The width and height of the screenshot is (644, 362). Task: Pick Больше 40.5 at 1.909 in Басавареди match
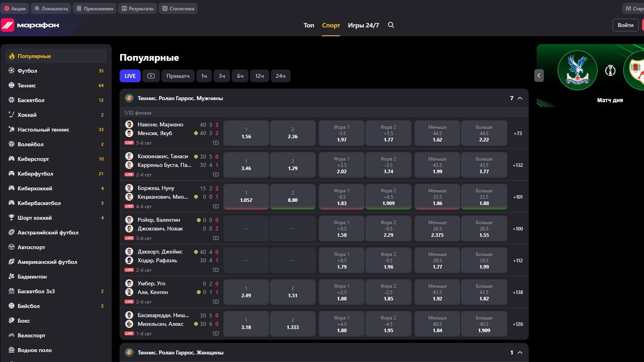[484, 324]
